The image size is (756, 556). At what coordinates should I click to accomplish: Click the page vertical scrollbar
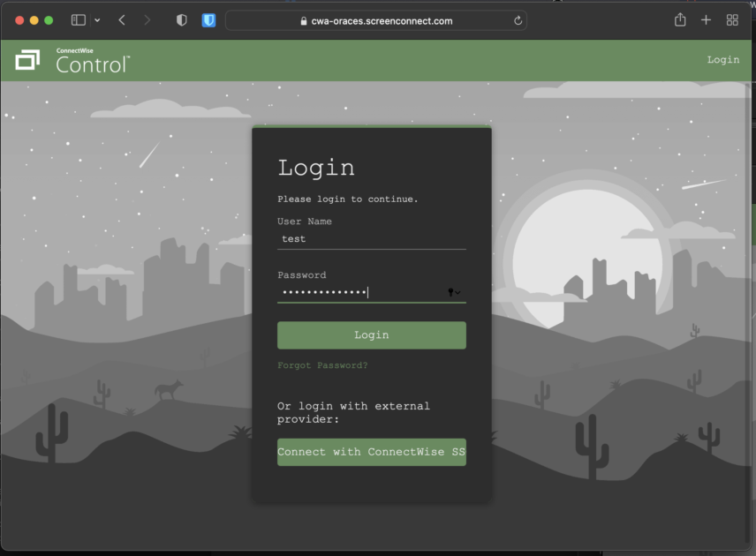[x=748, y=313]
